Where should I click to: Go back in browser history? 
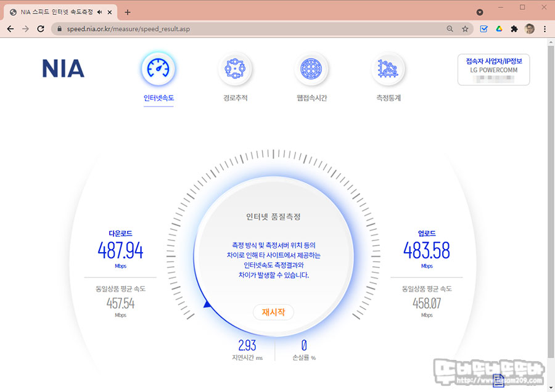pyautogui.click(x=10, y=29)
